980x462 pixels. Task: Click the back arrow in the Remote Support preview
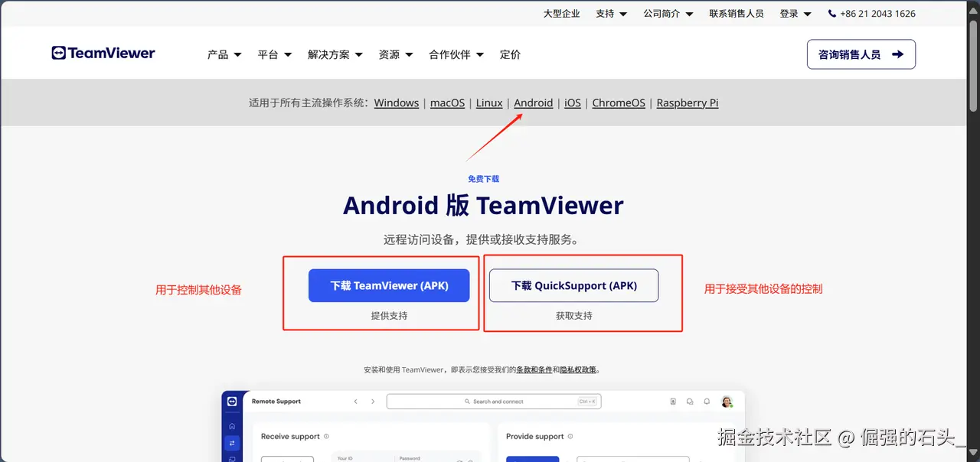click(355, 402)
